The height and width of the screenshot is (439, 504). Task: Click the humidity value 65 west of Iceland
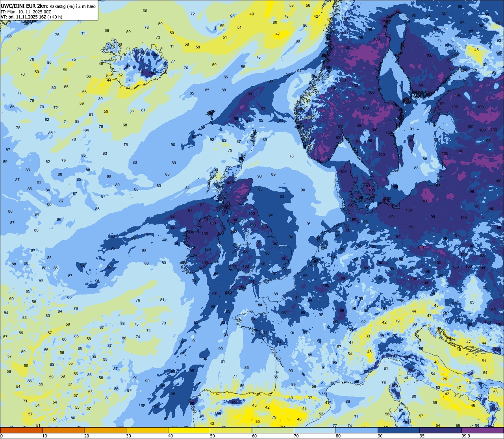click(66, 87)
